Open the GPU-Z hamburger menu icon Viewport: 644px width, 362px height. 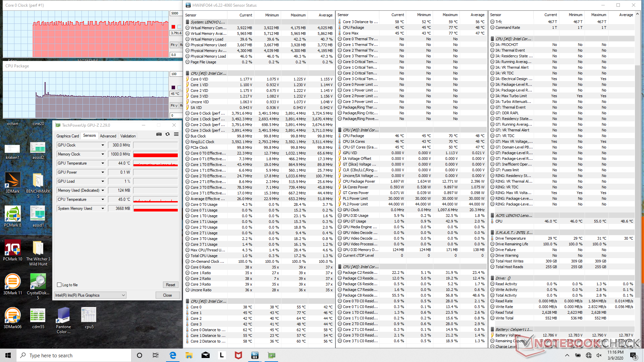pos(176,134)
